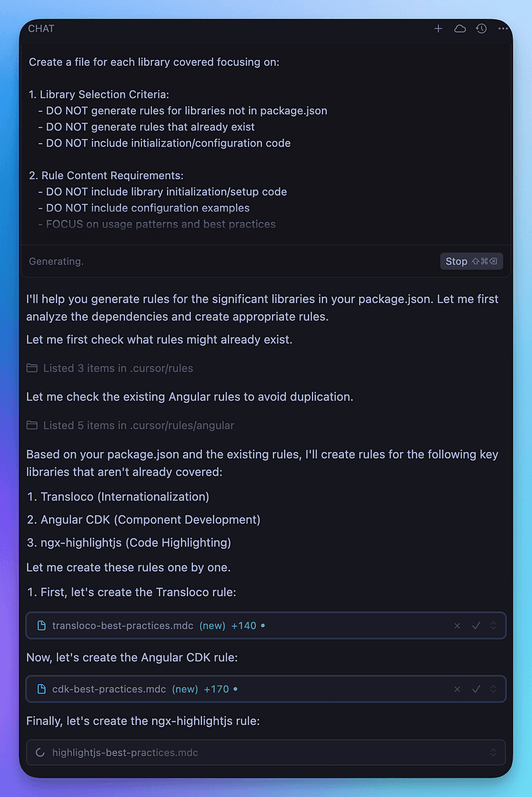This screenshot has height=797, width=532.
Task: Click "Listed 5 items in .cursor/rules/angular" entry
Action: pyautogui.click(x=138, y=425)
